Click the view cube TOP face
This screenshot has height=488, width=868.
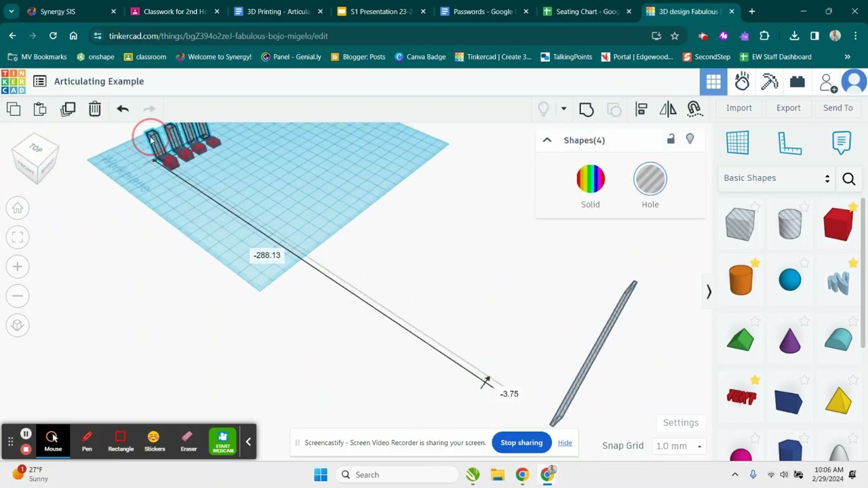[36, 148]
